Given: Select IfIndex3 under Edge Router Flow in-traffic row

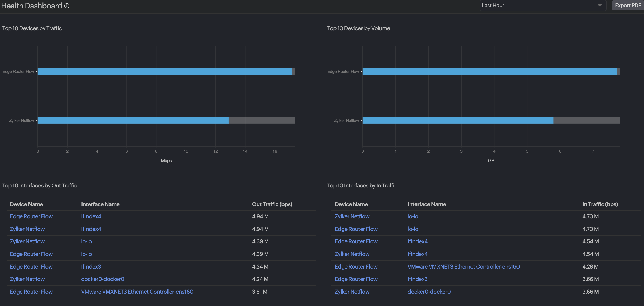Looking at the screenshot, I should click(417, 279).
